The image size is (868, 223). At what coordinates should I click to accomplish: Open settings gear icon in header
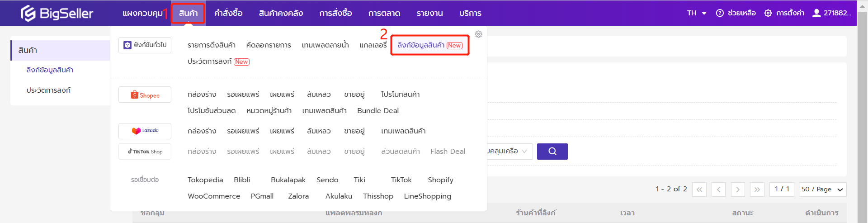coord(768,13)
